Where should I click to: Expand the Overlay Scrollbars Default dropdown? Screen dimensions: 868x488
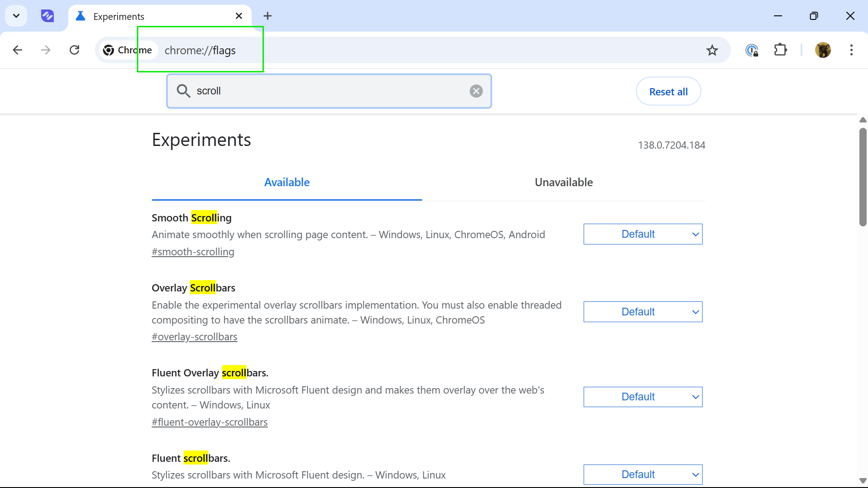point(643,312)
